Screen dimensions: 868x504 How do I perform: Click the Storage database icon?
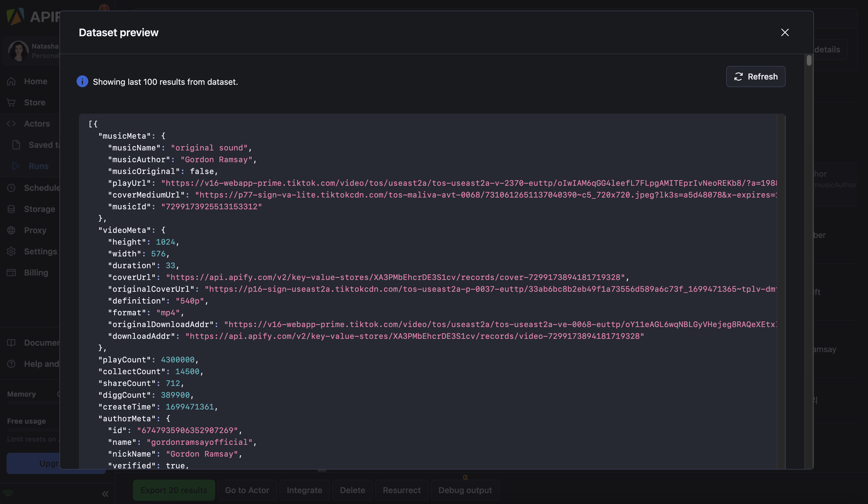click(x=11, y=209)
